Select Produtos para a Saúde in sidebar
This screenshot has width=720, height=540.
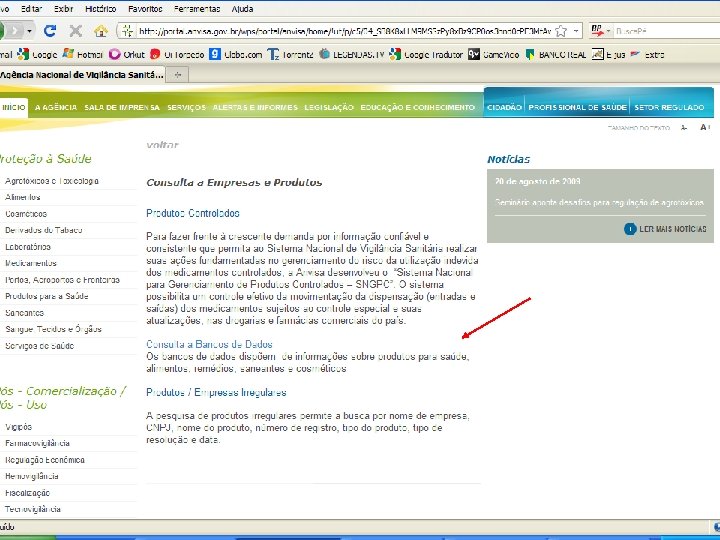[46, 296]
